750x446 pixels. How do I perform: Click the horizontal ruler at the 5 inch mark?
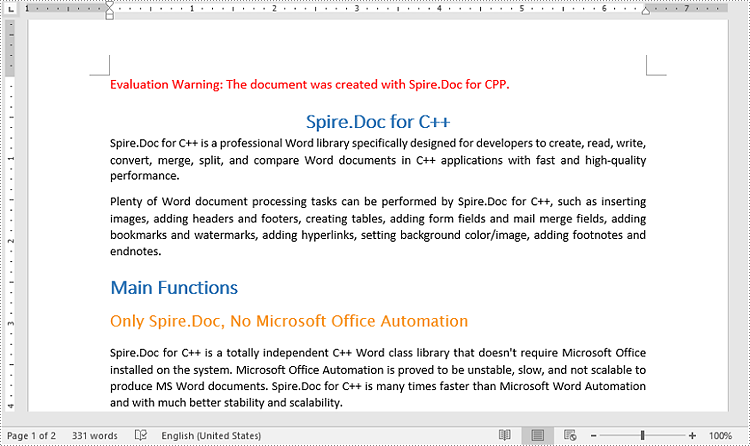point(522,9)
